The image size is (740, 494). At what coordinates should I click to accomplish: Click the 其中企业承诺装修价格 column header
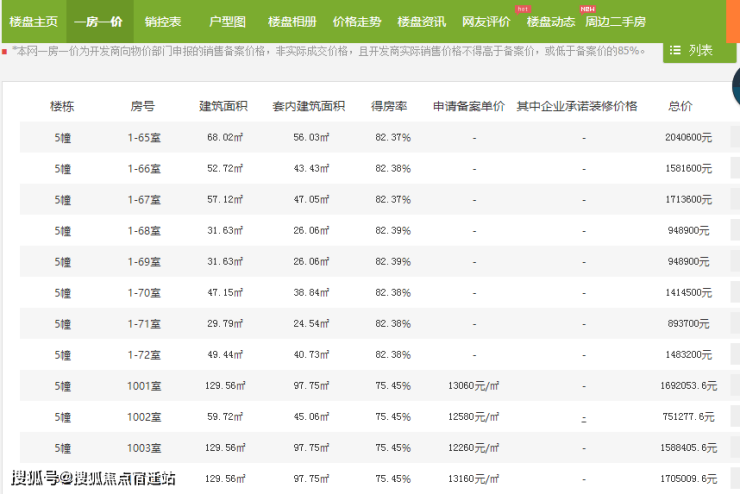(577, 106)
